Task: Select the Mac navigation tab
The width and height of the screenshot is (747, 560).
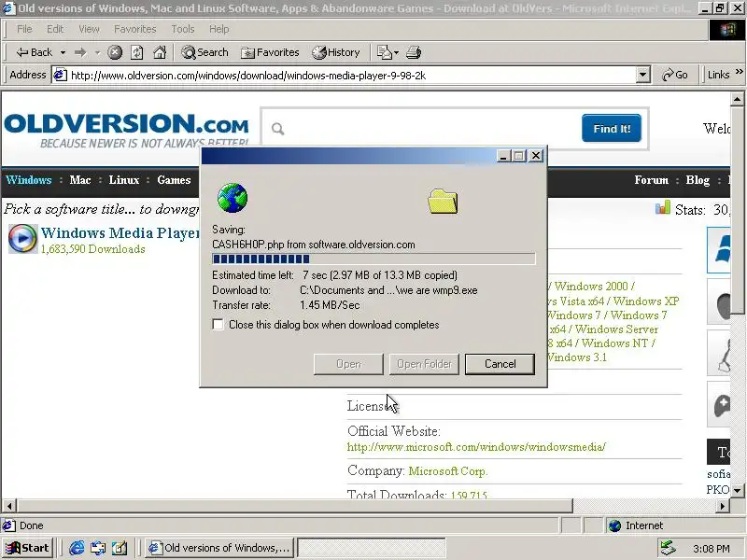Action: [x=80, y=180]
